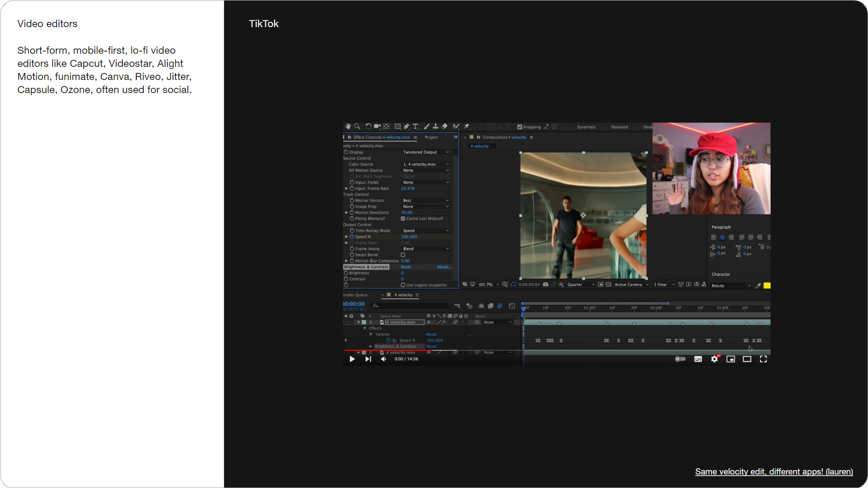Select the Effect Controls 4 velocity.mov tab
The image size is (868, 488).
coord(382,137)
